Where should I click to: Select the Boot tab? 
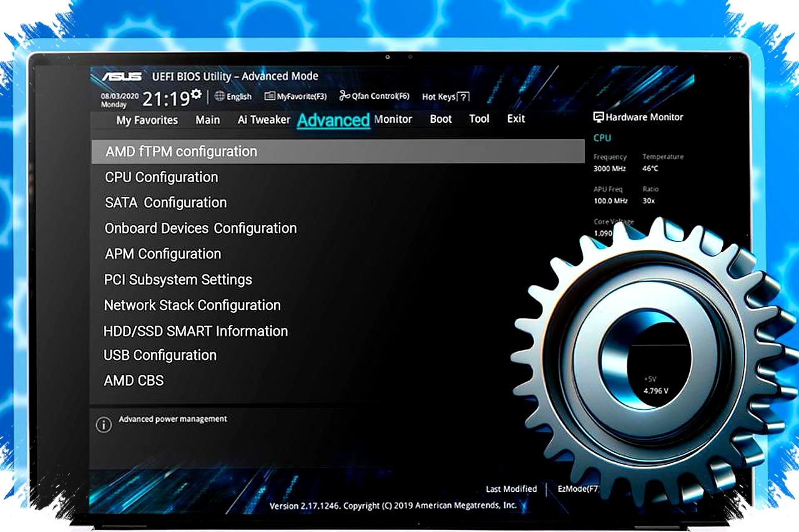(441, 119)
